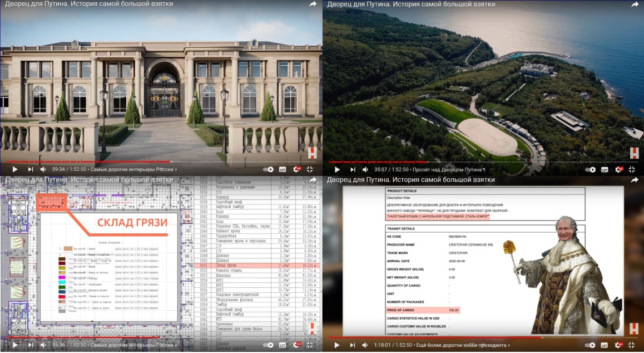Skip to next video in the 59:34 player

31,169
